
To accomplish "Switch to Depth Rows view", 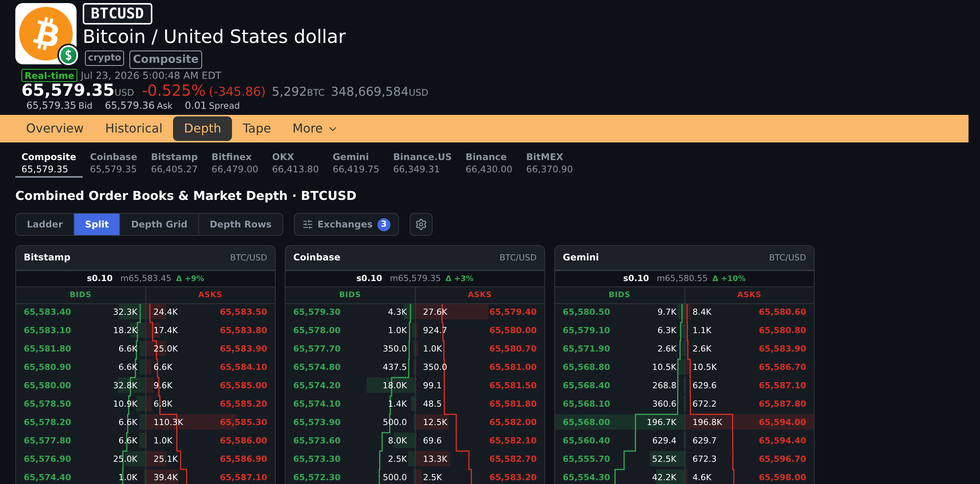I will coord(240,224).
